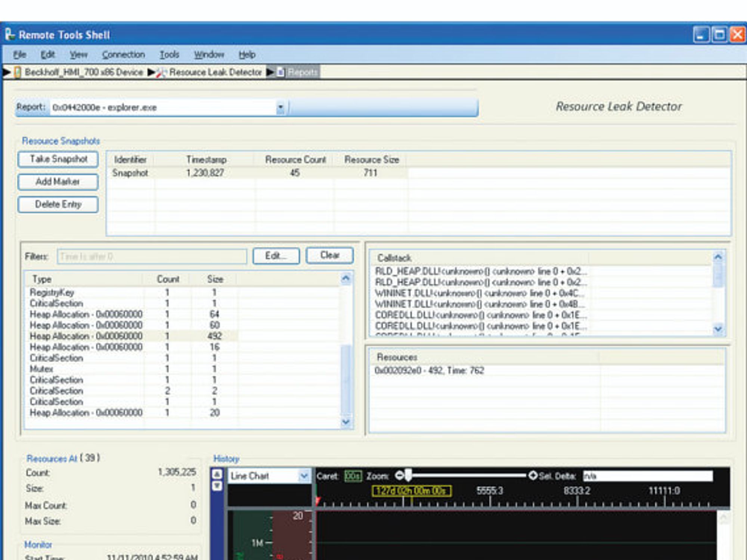Screen dimensions: 747x560
Task: Open the File menu
Action: tap(19, 55)
